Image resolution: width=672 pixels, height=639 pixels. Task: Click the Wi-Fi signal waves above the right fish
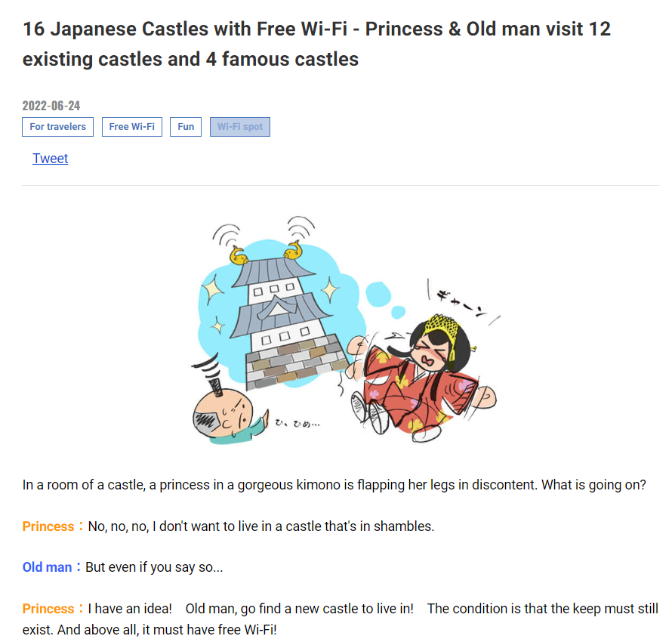(301, 227)
